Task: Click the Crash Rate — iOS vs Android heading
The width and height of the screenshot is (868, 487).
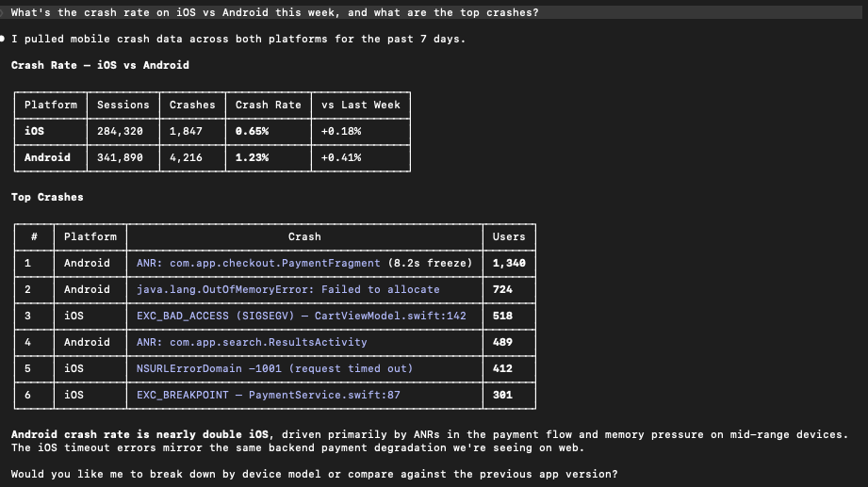Action: [100, 65]
